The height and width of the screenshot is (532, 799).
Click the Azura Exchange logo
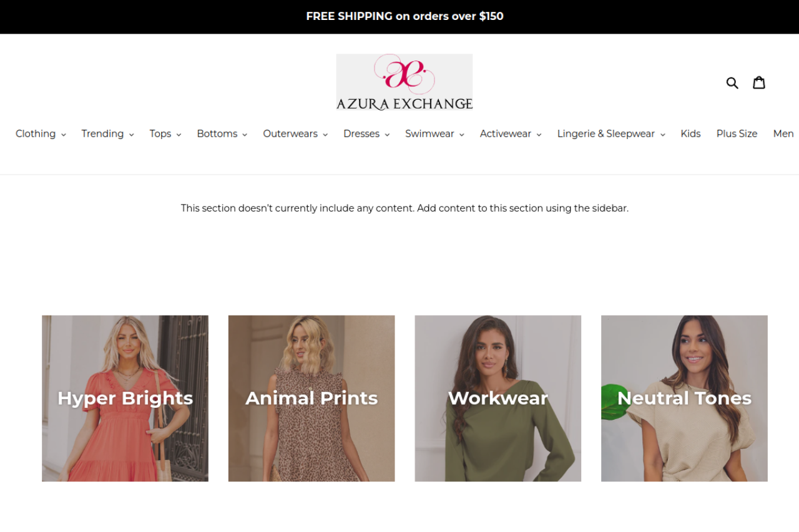[x=404, y=82]
